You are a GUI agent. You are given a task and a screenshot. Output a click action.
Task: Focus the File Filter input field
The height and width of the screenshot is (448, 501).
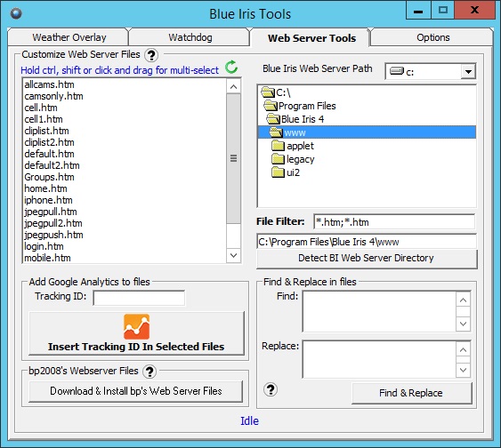[394, 221]
